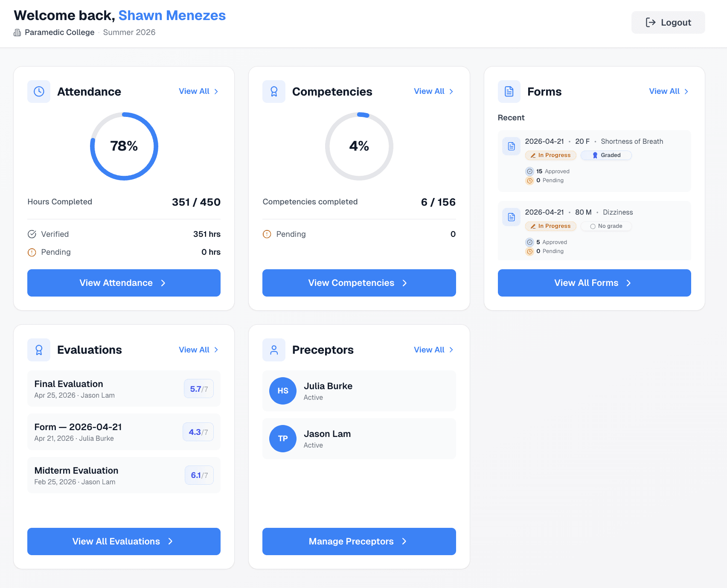Image resolution: width=727 pixels, height=588 pixels.
Task: Open View All in Evaluations card
Action: tap(199, 350)
